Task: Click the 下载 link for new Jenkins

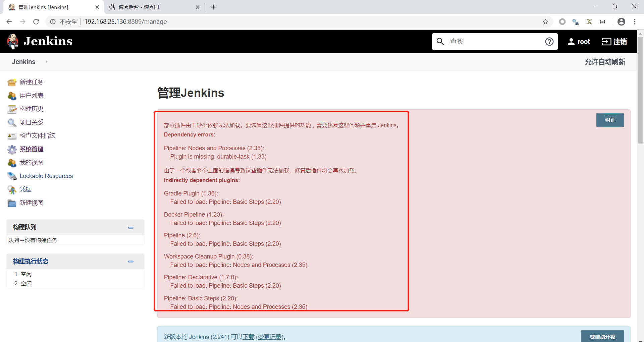Action: pos(249,337)
